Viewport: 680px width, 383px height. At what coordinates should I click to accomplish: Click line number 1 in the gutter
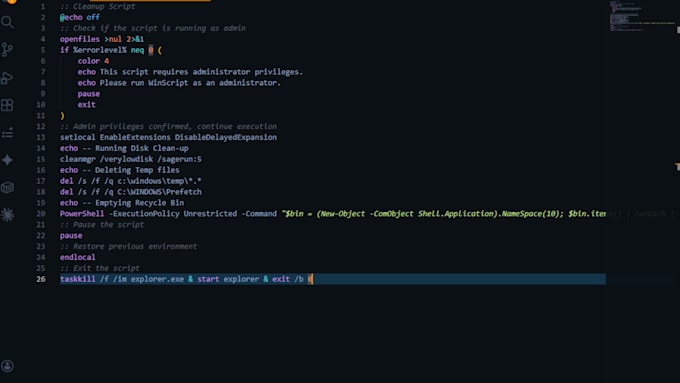pos(42,7)
